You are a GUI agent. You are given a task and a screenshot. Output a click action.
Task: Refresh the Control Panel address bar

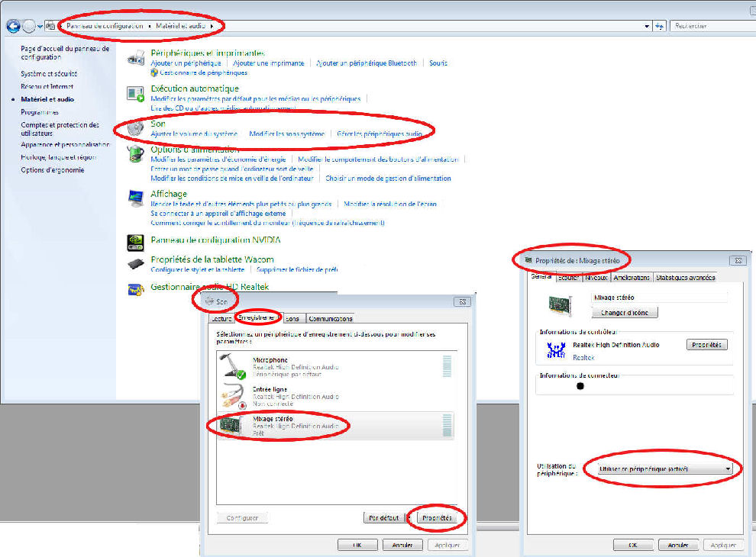tap(659, 26)
